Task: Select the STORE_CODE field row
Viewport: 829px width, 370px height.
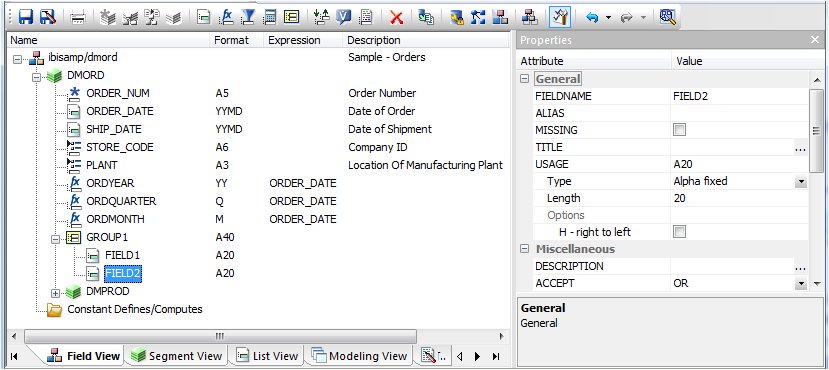Action: [x=120, y=147]
